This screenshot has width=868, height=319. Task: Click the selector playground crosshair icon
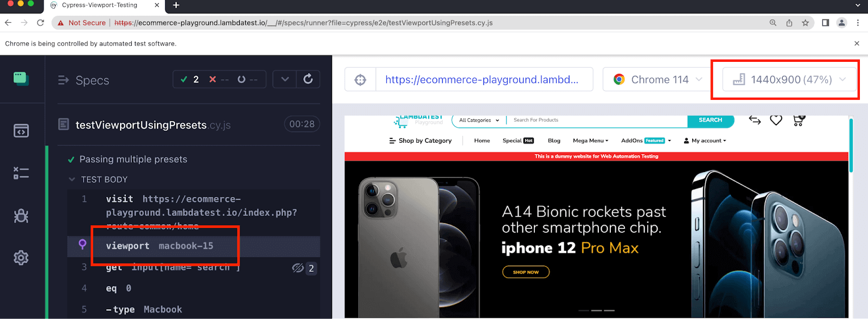click(360, 80)
